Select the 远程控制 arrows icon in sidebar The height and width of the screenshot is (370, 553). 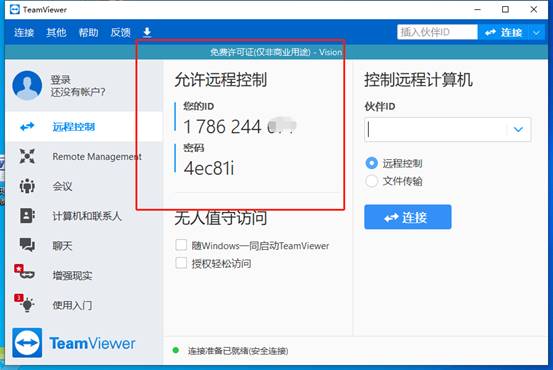click(27, 126)
